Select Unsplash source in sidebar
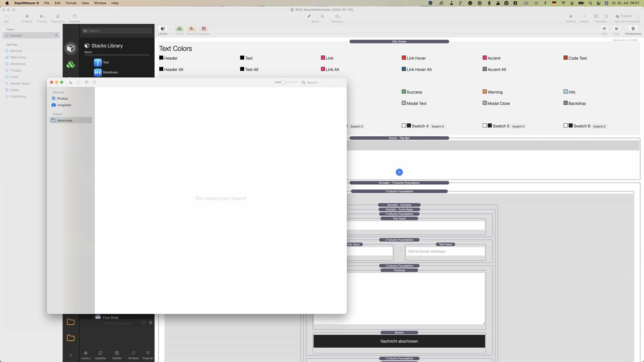644x362 pixels. point(64,105)
